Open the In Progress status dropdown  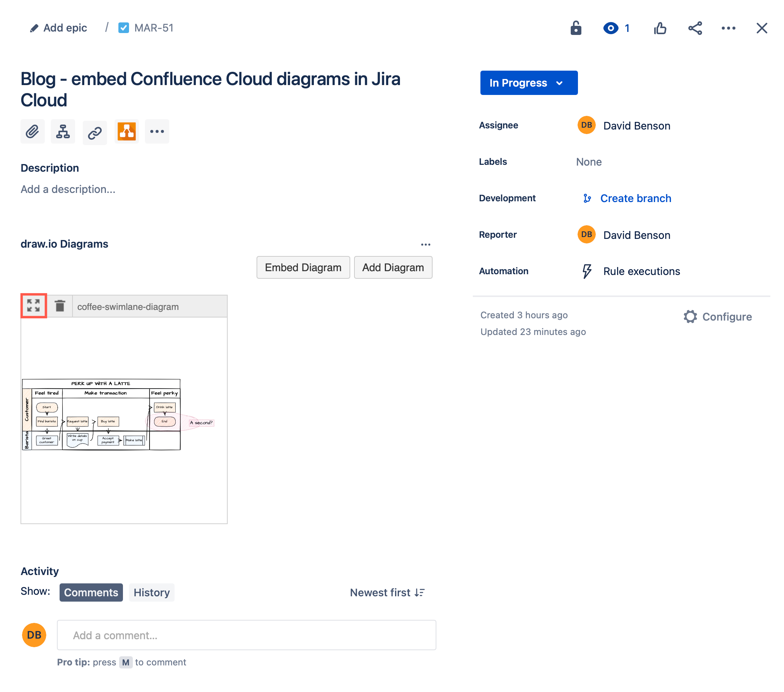tap(529, 82)
